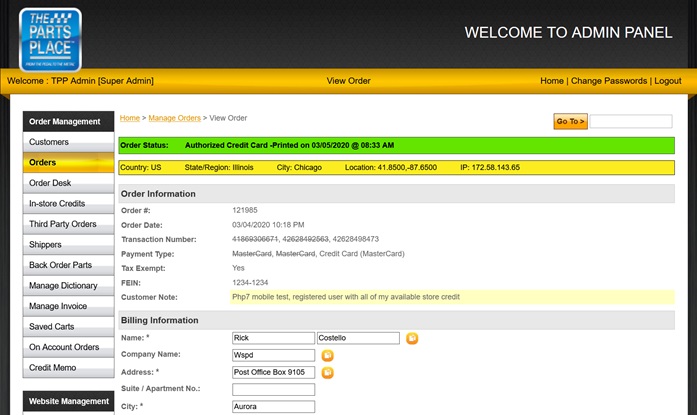Click the orange copy icon beside the Name fields

[x=412, y=338]
